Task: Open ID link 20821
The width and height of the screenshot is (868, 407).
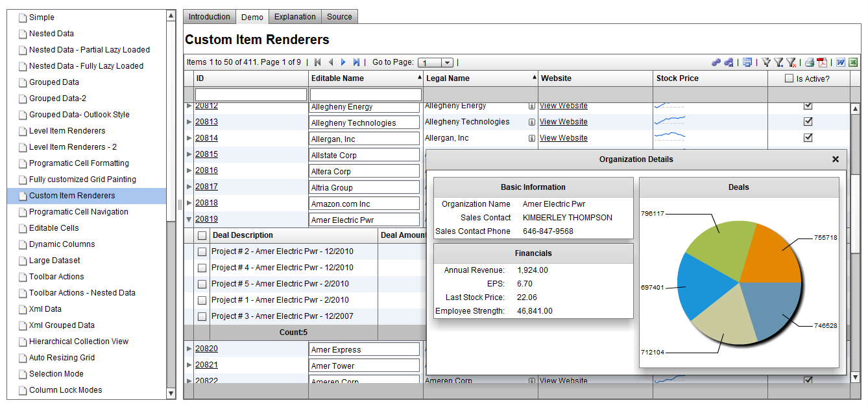Action: click(x=206, y=365)
